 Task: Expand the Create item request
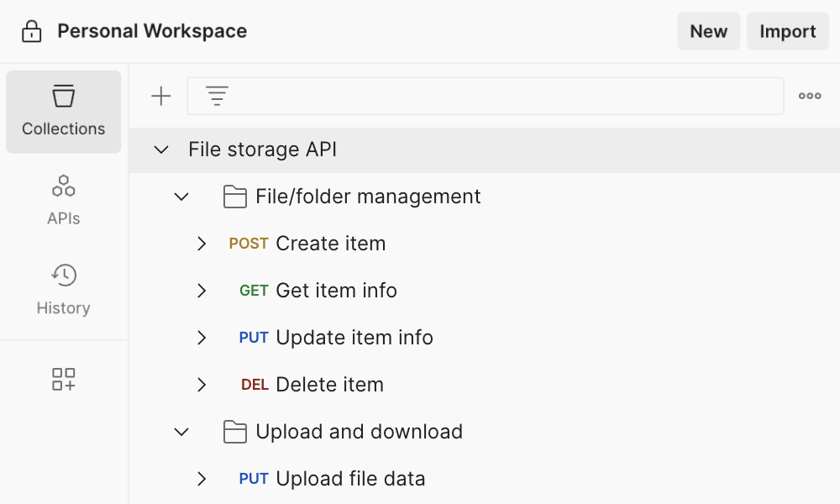click(x=202, y=244)
